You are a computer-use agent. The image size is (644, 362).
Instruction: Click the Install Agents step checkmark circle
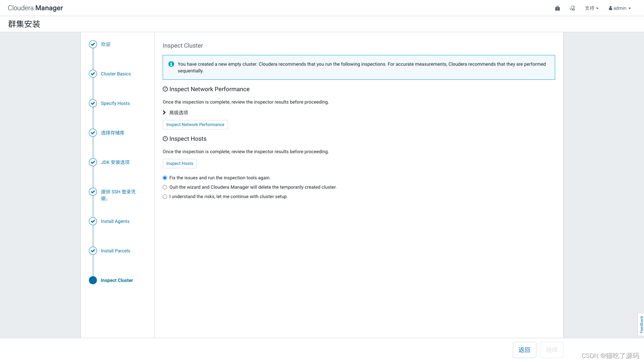(93, 221)
